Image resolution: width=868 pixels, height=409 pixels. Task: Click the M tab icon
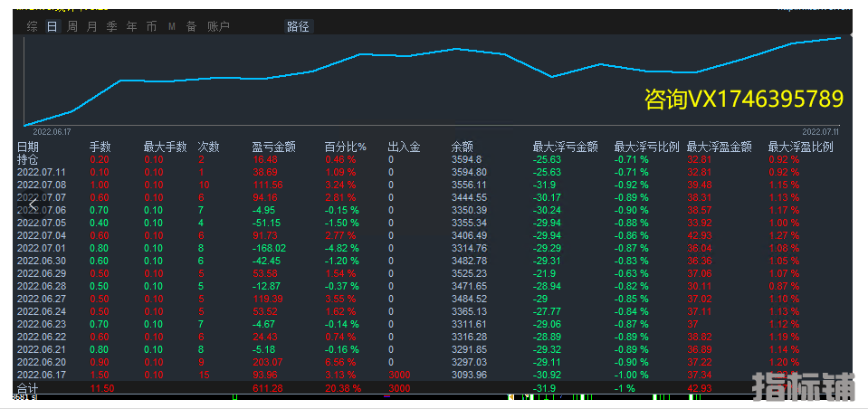(171, 26)
